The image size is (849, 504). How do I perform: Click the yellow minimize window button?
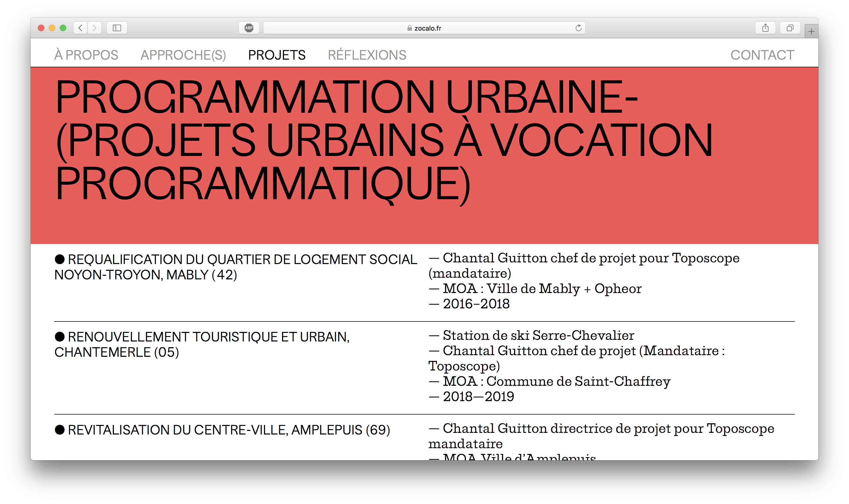tap(52, 28)
